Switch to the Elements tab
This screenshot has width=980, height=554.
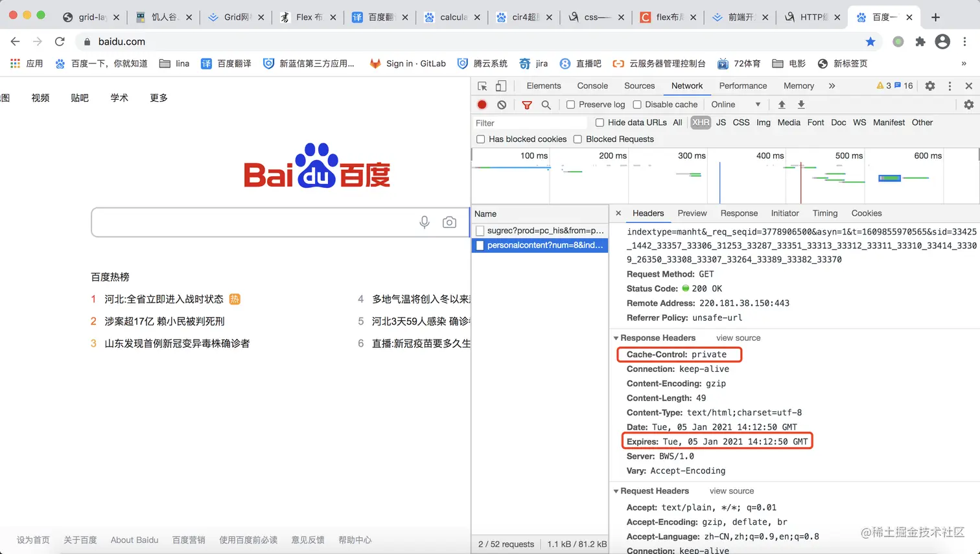pyautogui.click(x=544, y=86)
